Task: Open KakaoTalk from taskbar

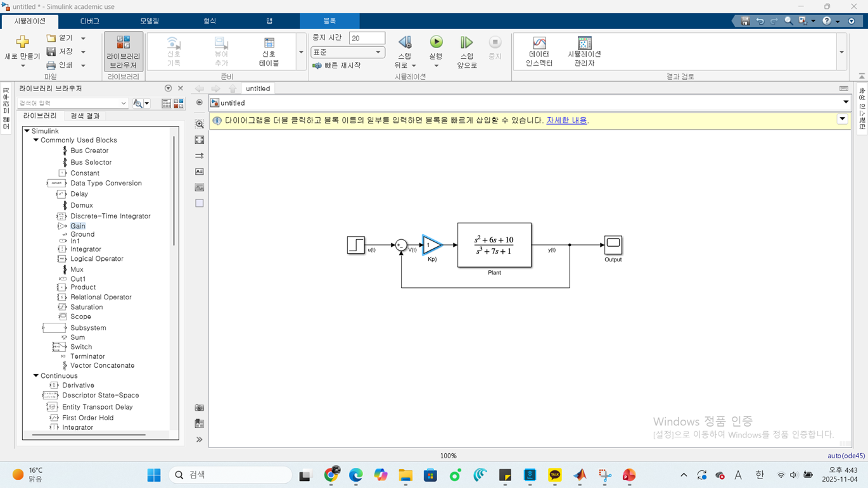Action: click(555, 475)
